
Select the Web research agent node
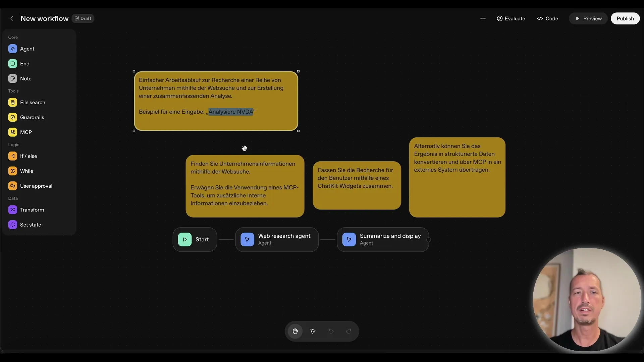tap(277, 239)
